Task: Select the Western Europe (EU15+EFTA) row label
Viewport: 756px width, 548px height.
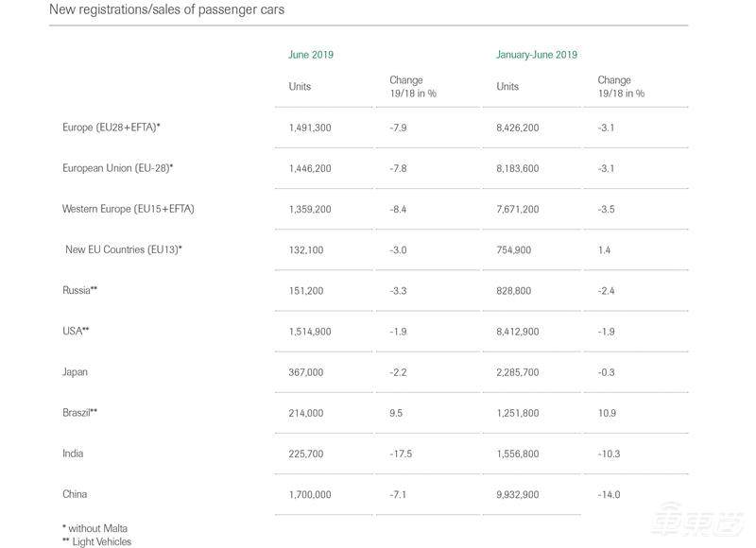Action: tap(128, 209)
